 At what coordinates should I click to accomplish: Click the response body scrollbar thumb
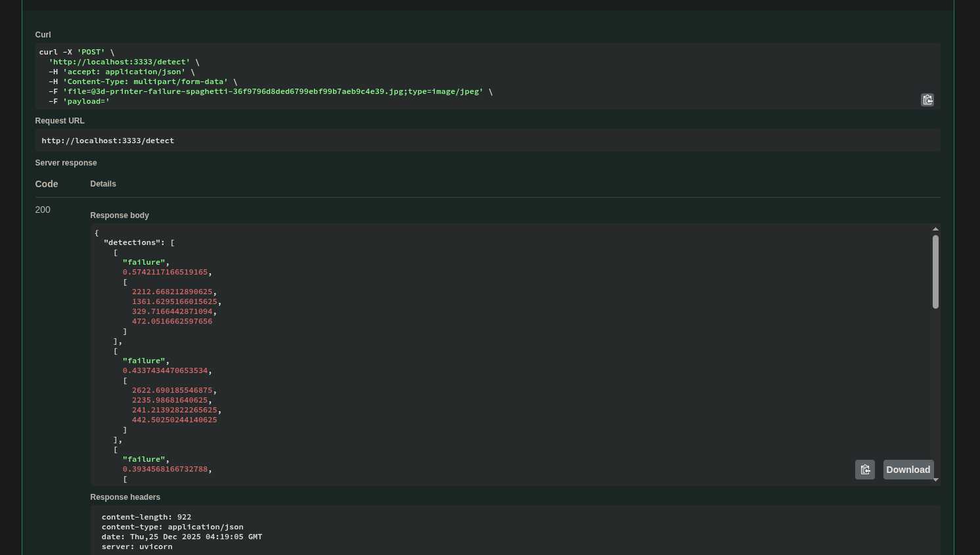[935, 271]
